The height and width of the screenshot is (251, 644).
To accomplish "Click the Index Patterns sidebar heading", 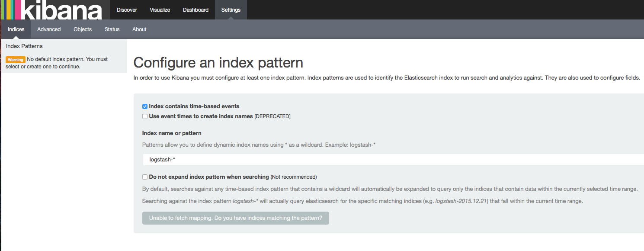I will tap(24, 46).
